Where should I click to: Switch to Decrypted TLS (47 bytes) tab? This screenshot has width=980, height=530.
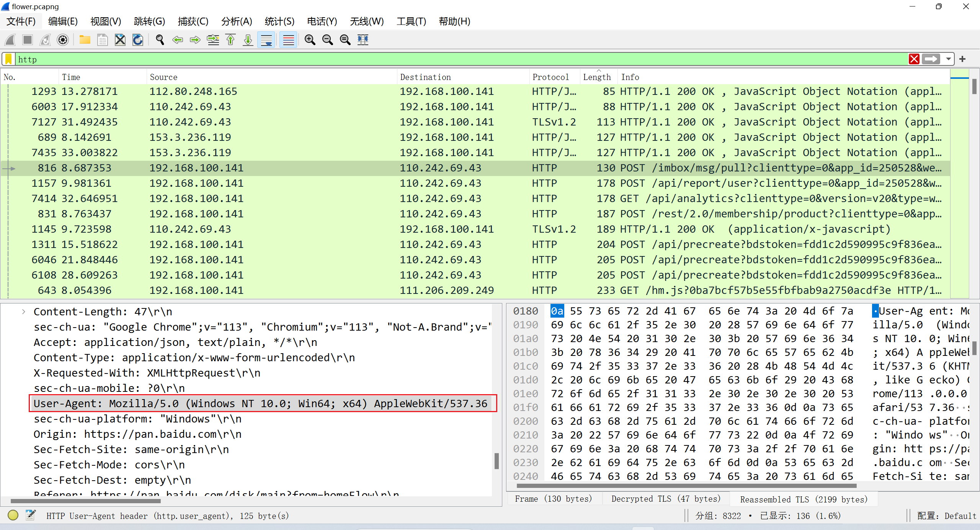[x=666, y=499]
